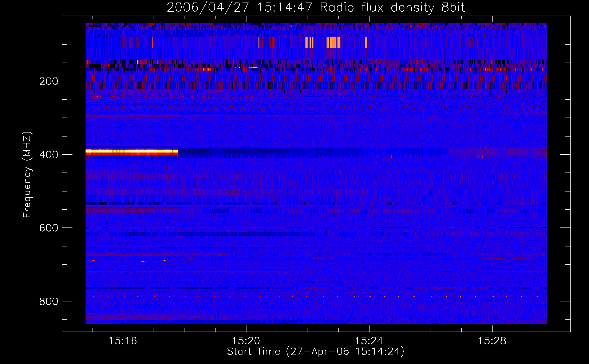Screen dimensions: 589x364
Task: Click the 800 frequency tick label
Action: coord(49,301)
